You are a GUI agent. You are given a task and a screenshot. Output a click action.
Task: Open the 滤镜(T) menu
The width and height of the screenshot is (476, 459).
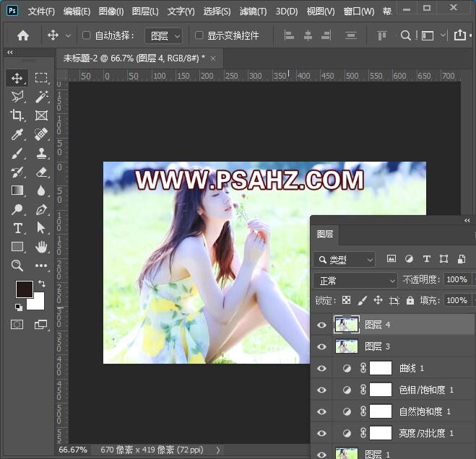click(x=253, y=12)
